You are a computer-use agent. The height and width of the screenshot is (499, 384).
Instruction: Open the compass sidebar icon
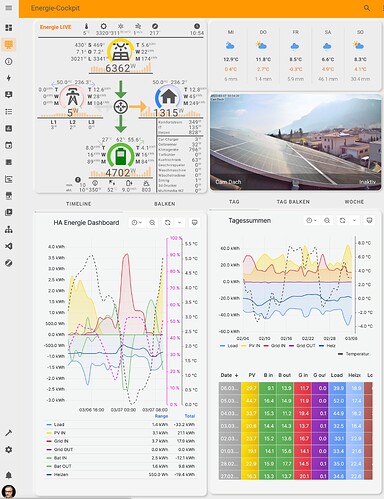pos(9,263)
